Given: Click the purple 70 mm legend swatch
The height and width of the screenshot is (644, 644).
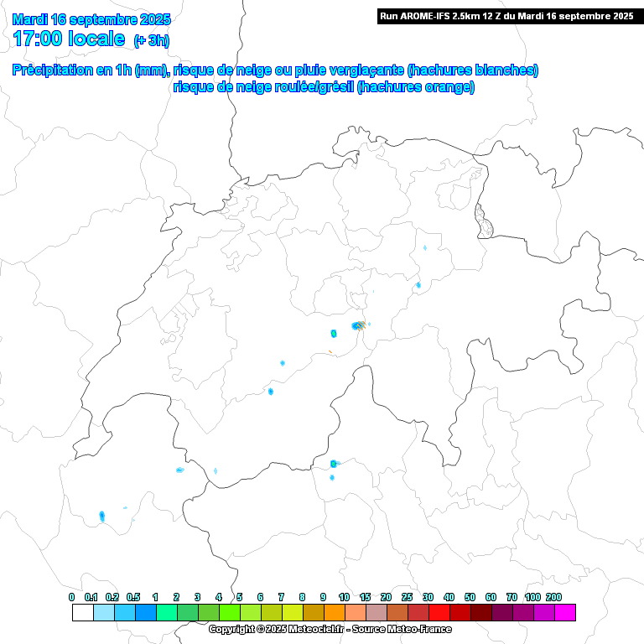Looking at the screenshot, I should click(523, 612).
